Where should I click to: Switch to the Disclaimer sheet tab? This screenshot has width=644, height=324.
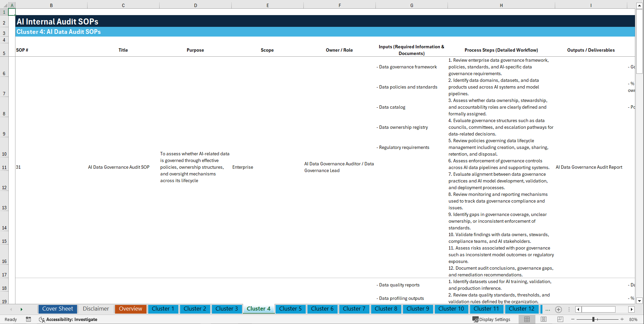tap(96, 309)
